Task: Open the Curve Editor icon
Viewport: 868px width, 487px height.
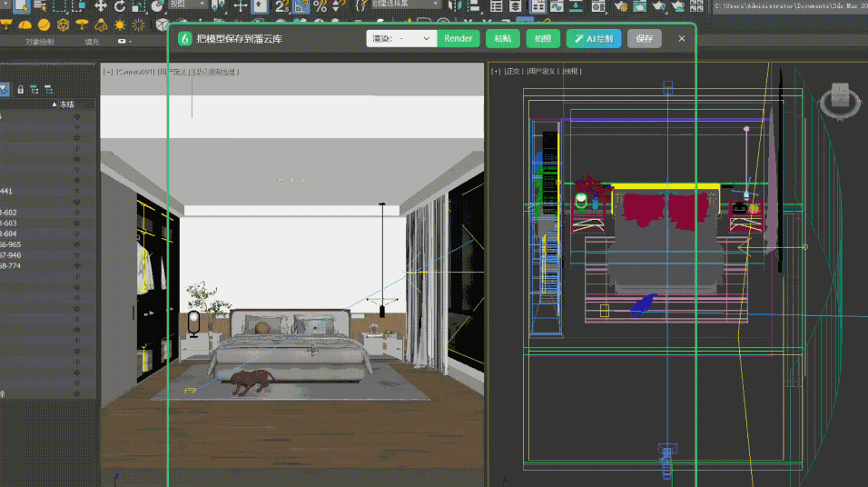Action: (557, 6)
